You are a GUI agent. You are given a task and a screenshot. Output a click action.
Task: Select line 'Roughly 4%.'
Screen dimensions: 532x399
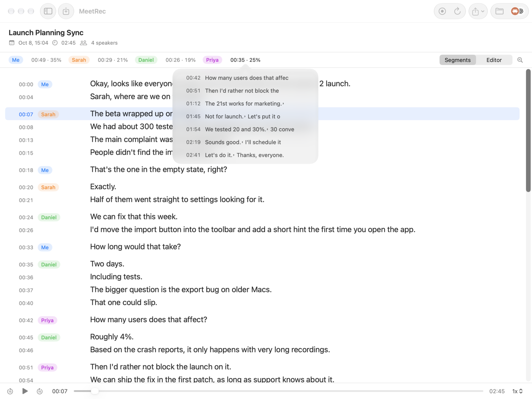click(x=112, y=337)
